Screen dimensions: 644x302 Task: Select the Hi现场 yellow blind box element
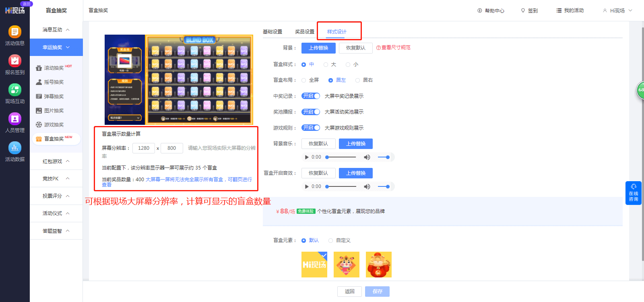(x=314, y=265)
